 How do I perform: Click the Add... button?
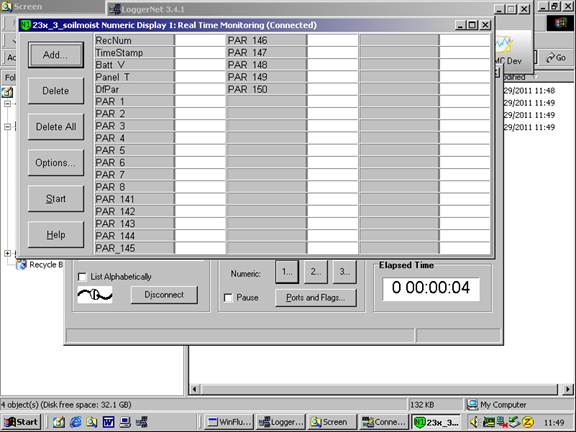(x=56, y=55)
